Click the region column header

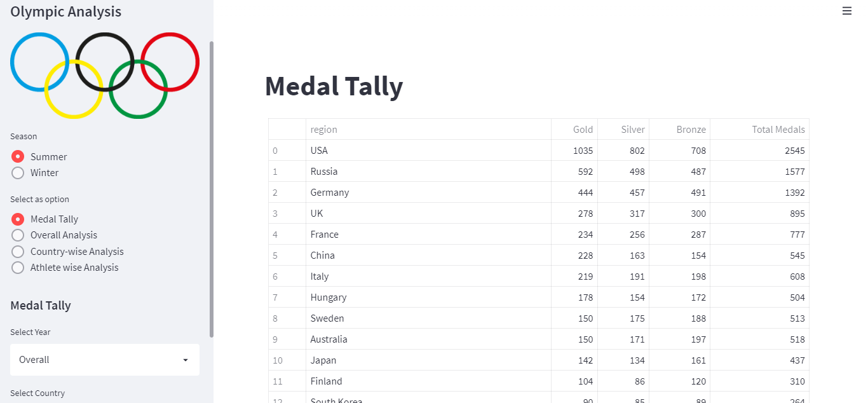pos(324,129)
